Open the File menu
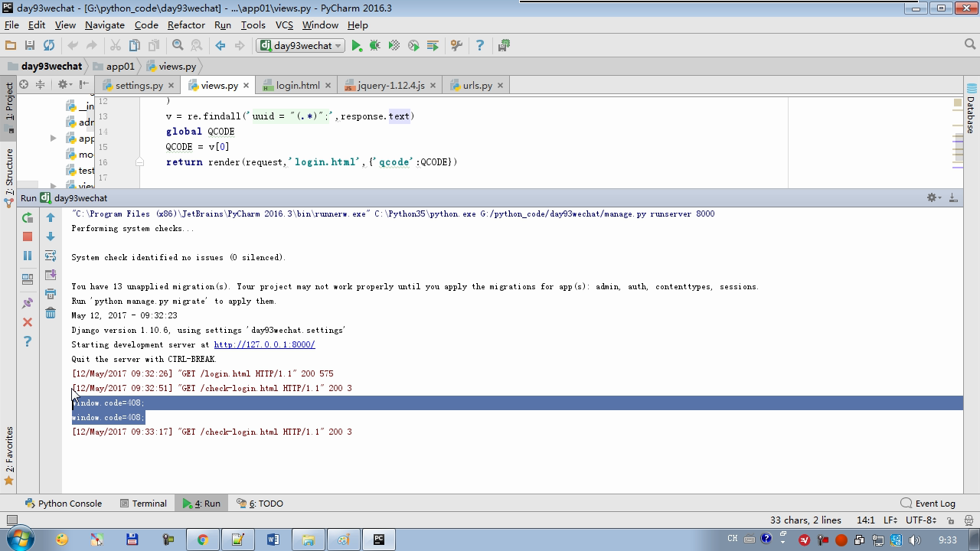This screenshot has height=551, width=980. pyautogui.click(x=11, y=24)
